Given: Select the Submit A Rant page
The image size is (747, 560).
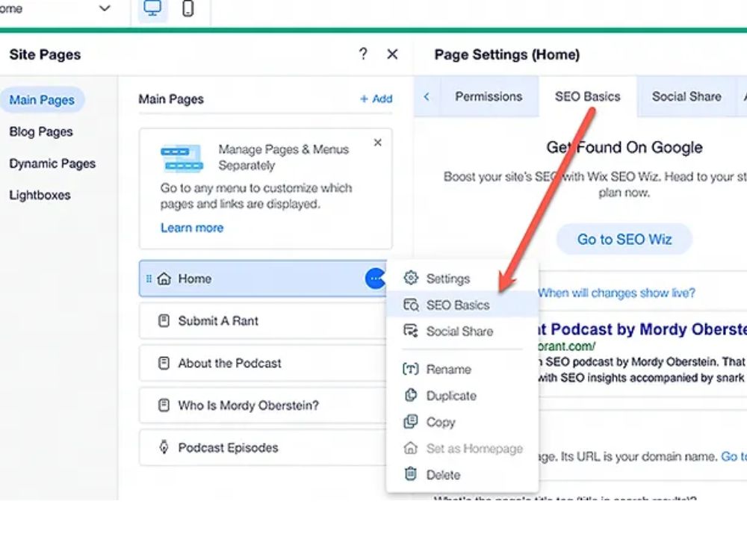Looking at the screenshot, I should (263, 321).
